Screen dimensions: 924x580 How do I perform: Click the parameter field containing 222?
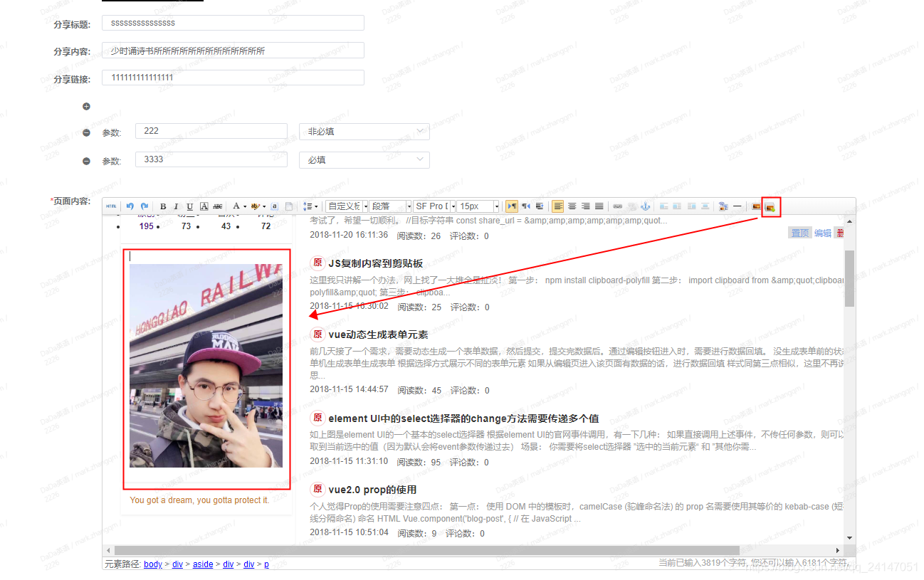(211, 131)
